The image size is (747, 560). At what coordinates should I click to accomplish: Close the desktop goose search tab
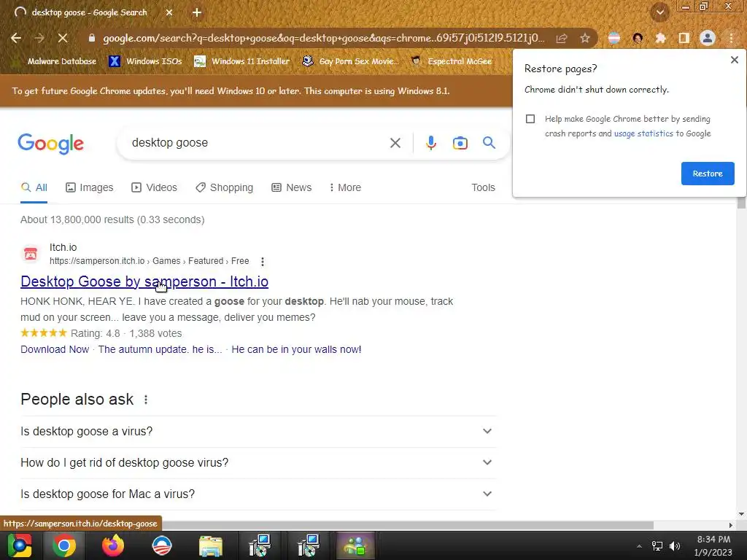(169, 13)
